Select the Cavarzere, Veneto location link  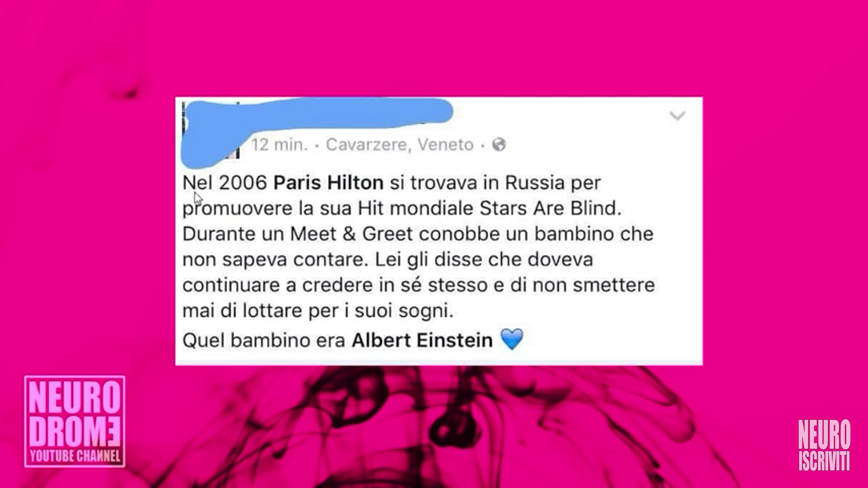[400, 145]
